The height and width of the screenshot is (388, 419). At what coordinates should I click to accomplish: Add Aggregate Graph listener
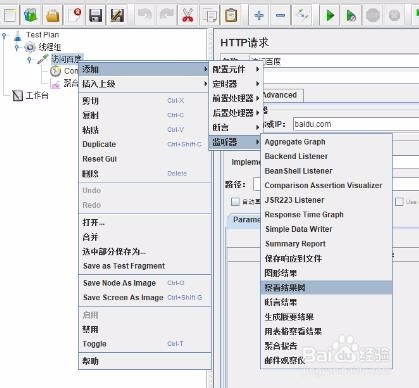(x=326, y=142)
